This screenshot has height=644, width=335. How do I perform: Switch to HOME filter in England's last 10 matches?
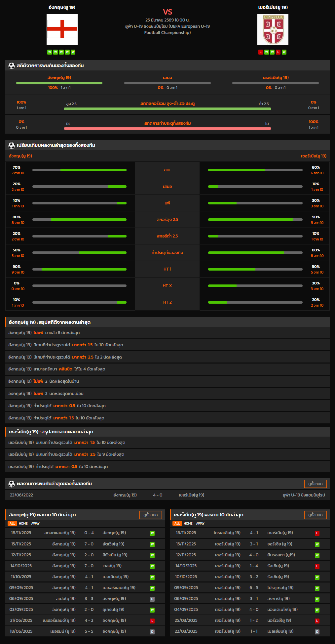click(x=23, y=524)
